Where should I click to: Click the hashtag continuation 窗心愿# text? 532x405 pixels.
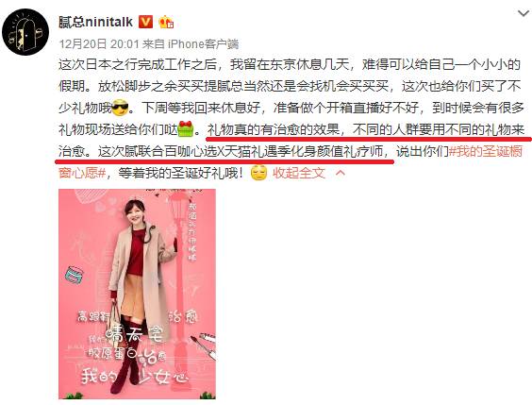(x=82, y=173)
